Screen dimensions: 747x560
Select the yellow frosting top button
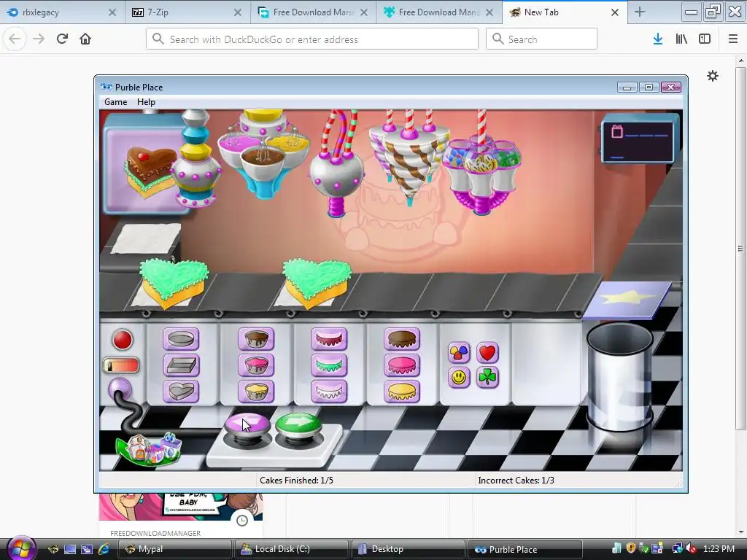402,392
